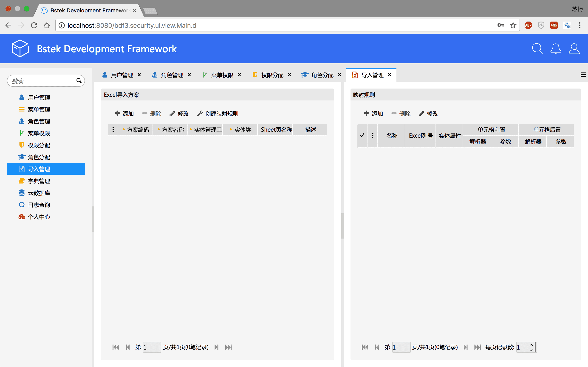Image resolution: width=588 pixels, height=367 pixels.
Task: Go to last page in Excel import pager
Action: tap(228, 347)
